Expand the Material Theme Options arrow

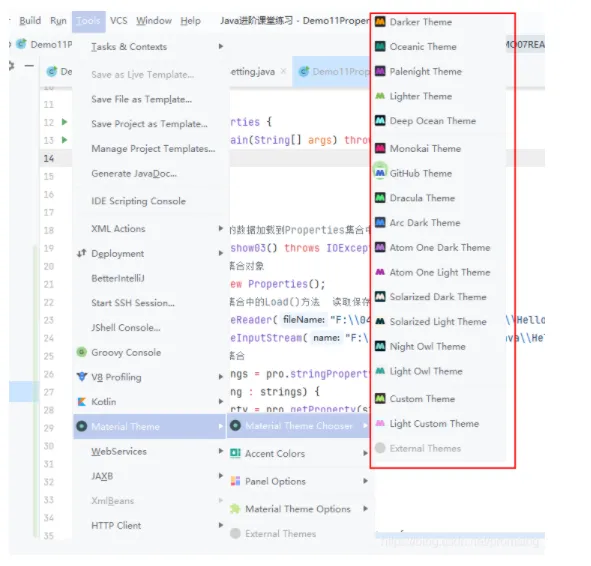click(365, 509)
